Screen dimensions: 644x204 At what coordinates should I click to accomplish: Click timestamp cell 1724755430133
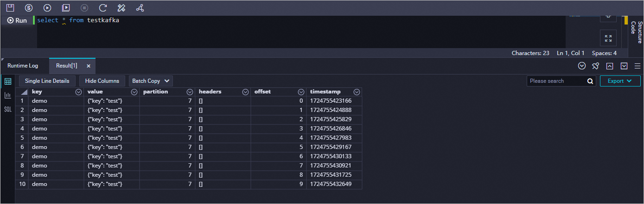334,156
